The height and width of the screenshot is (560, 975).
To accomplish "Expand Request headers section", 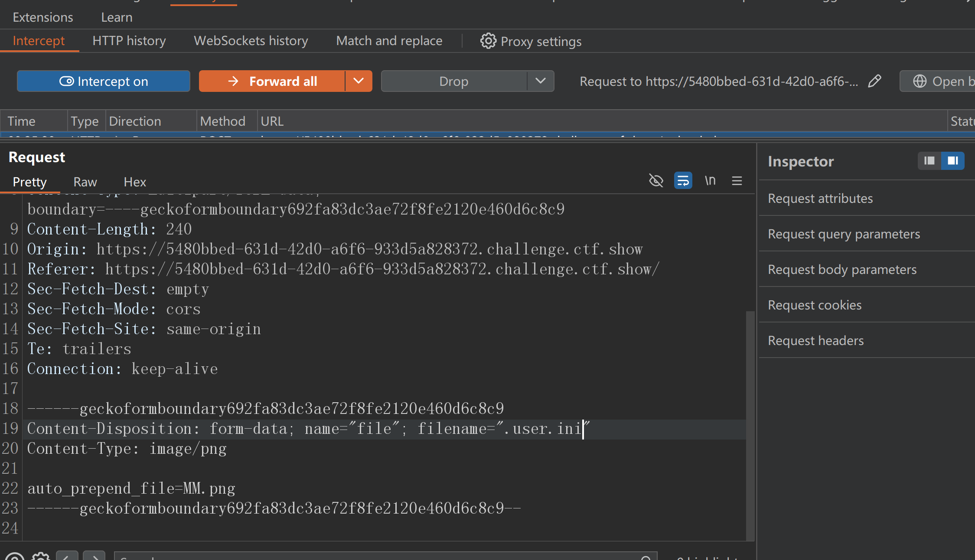I will [x=867, y=341].
